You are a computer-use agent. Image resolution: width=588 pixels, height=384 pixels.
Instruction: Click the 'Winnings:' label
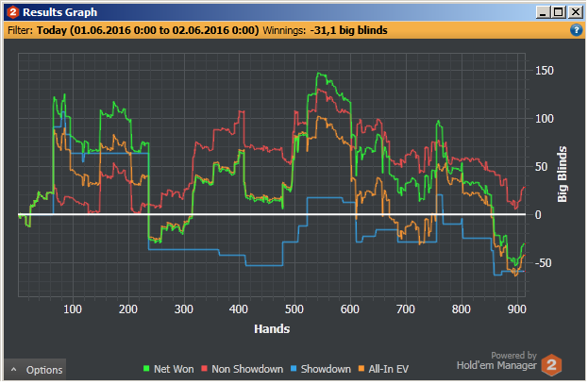pyautogui.click(x=284, y=30)
